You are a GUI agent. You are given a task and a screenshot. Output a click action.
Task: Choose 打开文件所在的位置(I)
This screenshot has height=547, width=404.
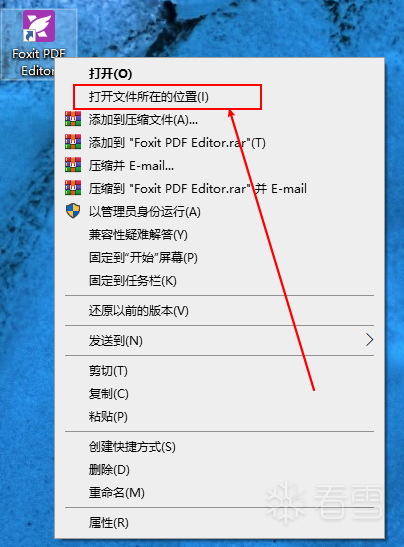click(x=219, y=97)
